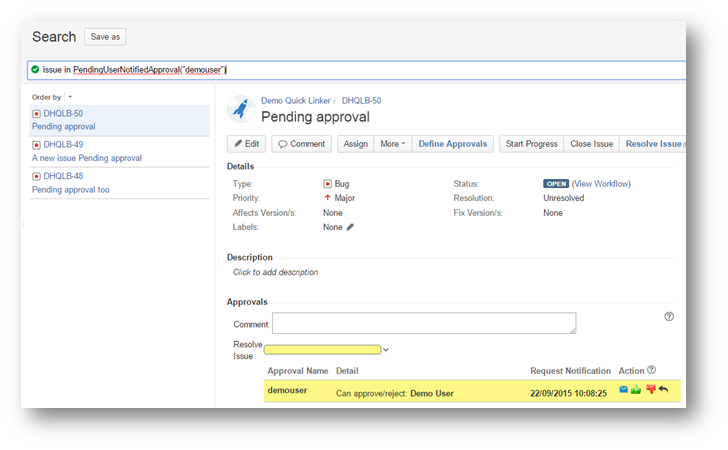Viewport: 728px width, 450px height.
Task: Click the 'Unresolved' resolution value
Action: click(564, 198)
